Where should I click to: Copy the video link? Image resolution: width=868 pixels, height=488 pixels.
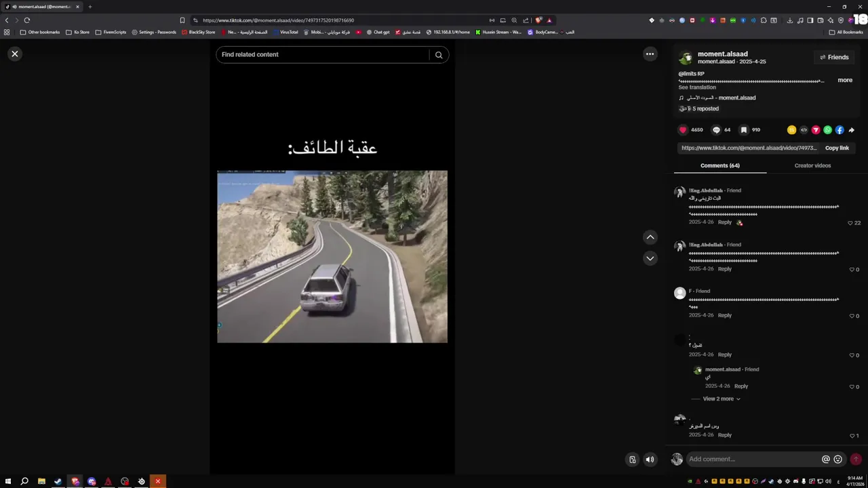click(x=837, y=148)
